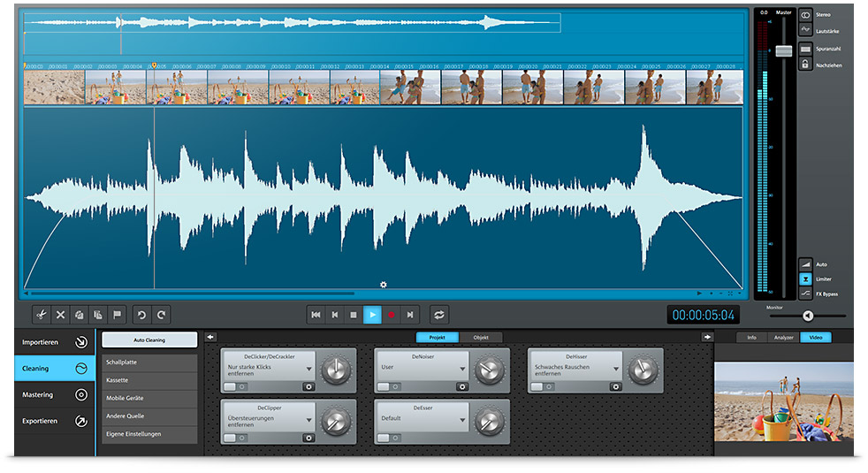Viewport: 868px width, 473px height.
Task: Click the Spuranzahl track count icon
Action: coord(805,49)
